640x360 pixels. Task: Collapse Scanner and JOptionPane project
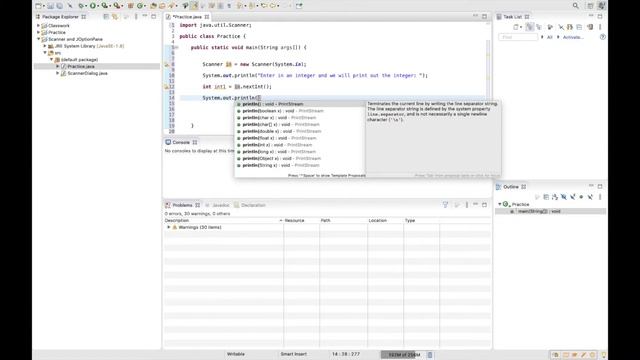[x=38, y=39]
